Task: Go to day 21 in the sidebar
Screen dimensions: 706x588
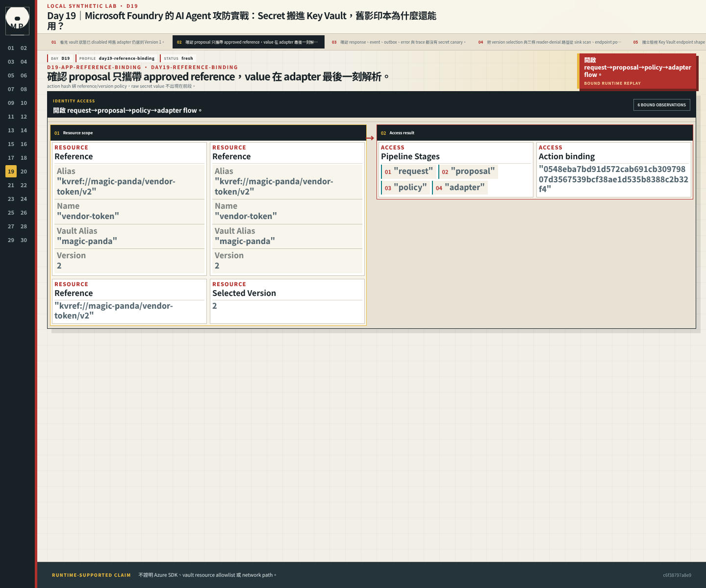Action: click(x=11, y=185)
